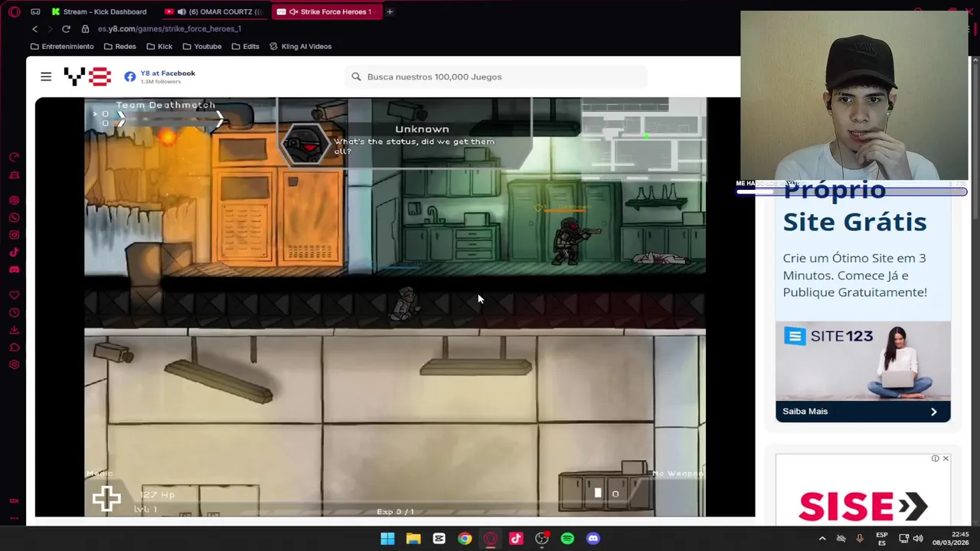Open the Opera GX main menu logo

pyautogui.click(x=15, y=11)
